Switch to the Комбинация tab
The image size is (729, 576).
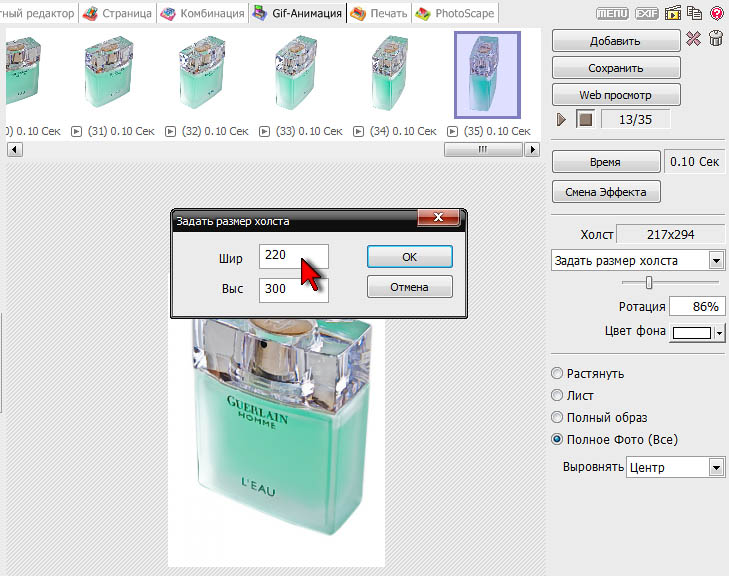pyautogui.click(x=203, y=13)
